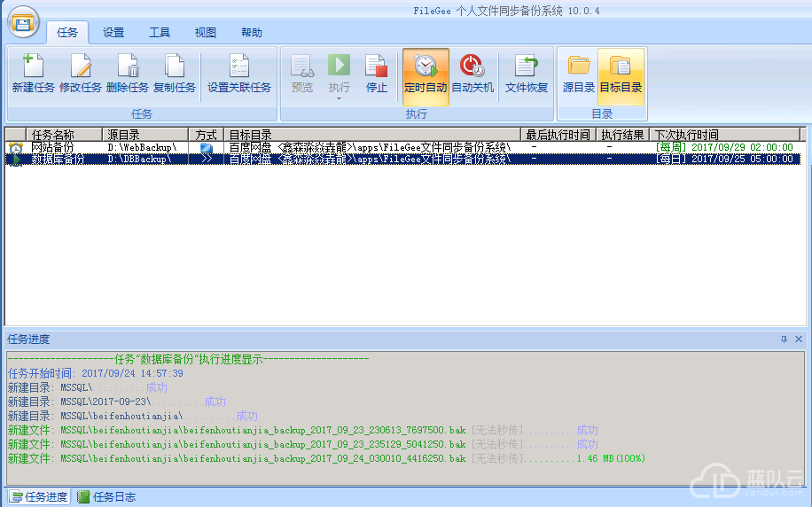This screenshot has height=507, width=812.
Task: Toggle 定时自动 (Scheduled Auto) mode
Action: pos(426,76)
